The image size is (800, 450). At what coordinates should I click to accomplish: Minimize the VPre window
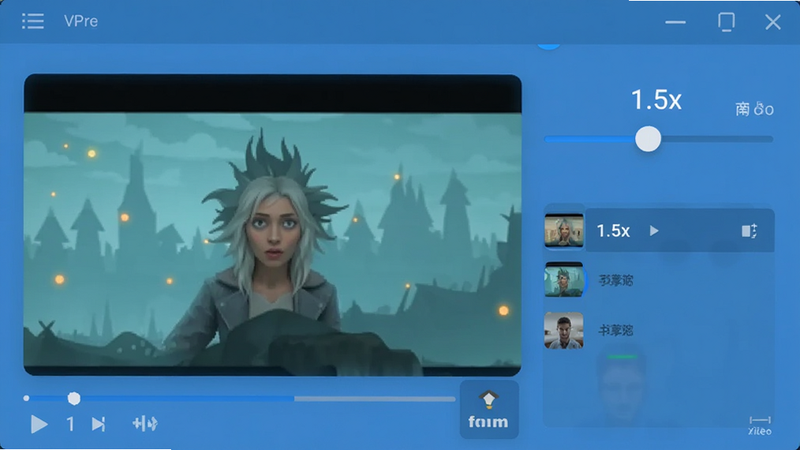coord(675,22)
